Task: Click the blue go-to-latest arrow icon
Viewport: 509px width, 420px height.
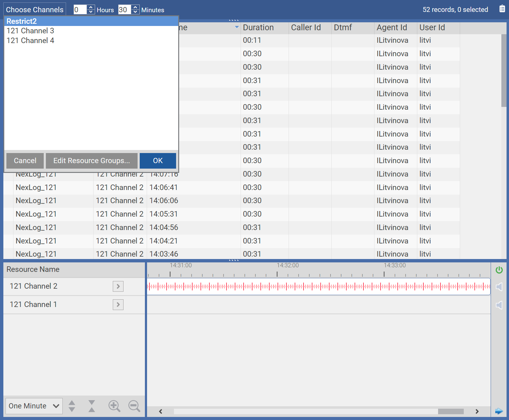Action: click(499, 411)
